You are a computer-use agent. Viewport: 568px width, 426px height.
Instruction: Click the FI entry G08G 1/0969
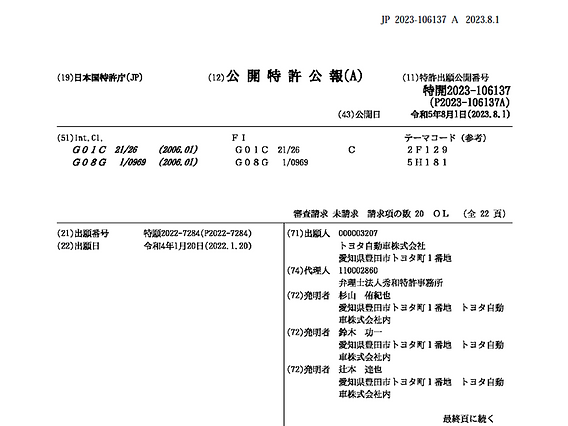(271, 162)
